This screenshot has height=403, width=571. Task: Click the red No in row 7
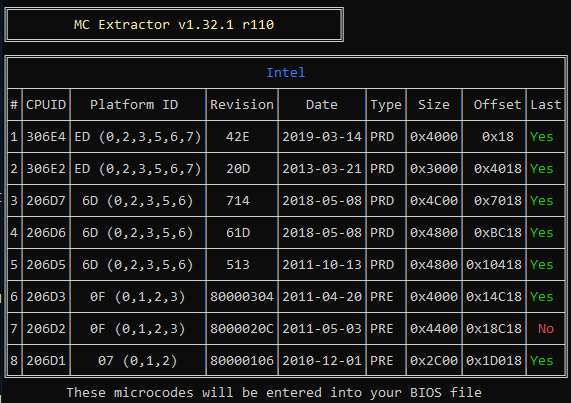[546, 329]
